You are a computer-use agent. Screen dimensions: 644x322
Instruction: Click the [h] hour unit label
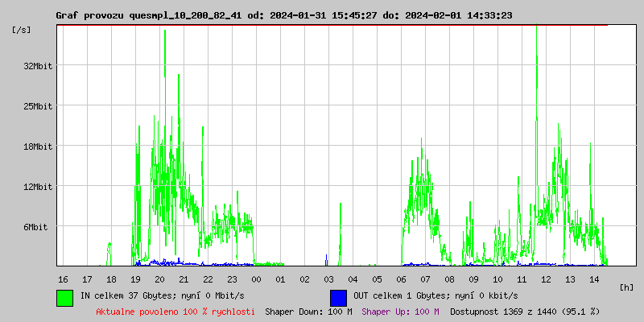pos(627,287)
